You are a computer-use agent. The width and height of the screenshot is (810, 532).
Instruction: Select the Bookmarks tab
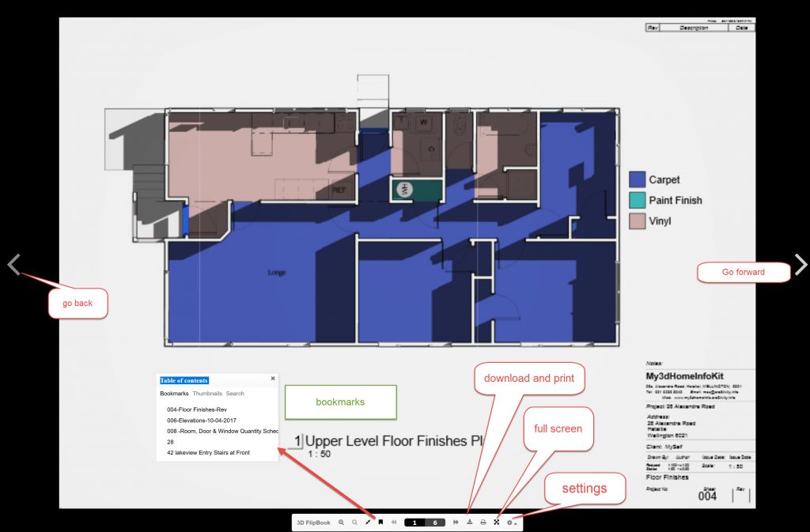coord(174,394)
